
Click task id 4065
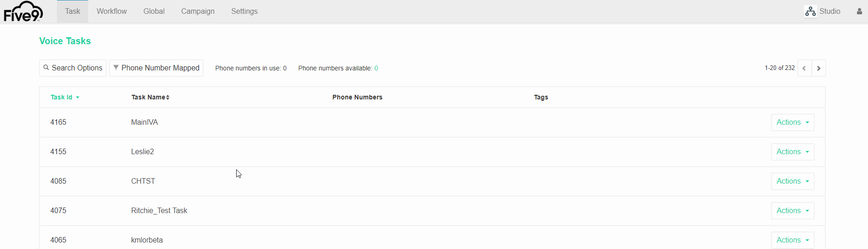pyautogui.click(x=58, y=240)
